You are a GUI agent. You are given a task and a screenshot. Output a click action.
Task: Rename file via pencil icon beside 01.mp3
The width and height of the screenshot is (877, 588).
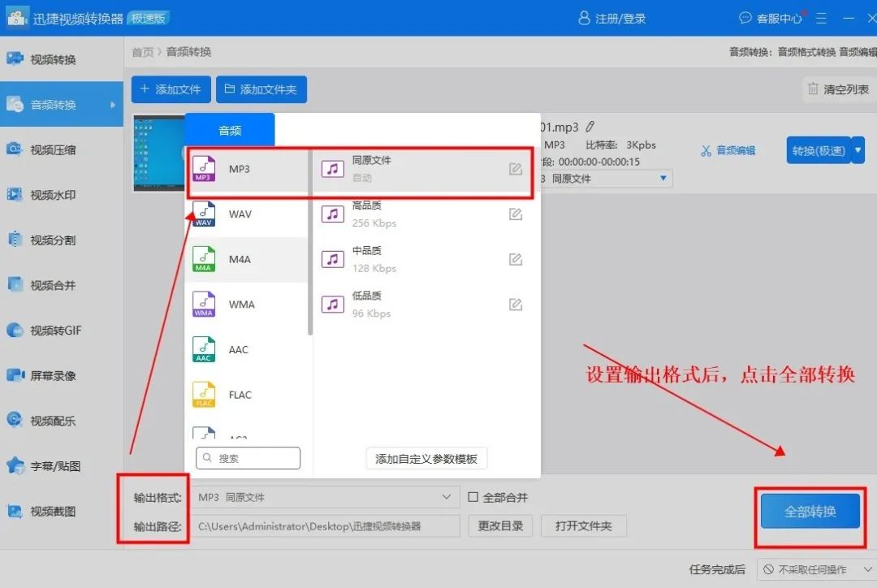pyautogui.click(x=590, y=127)
